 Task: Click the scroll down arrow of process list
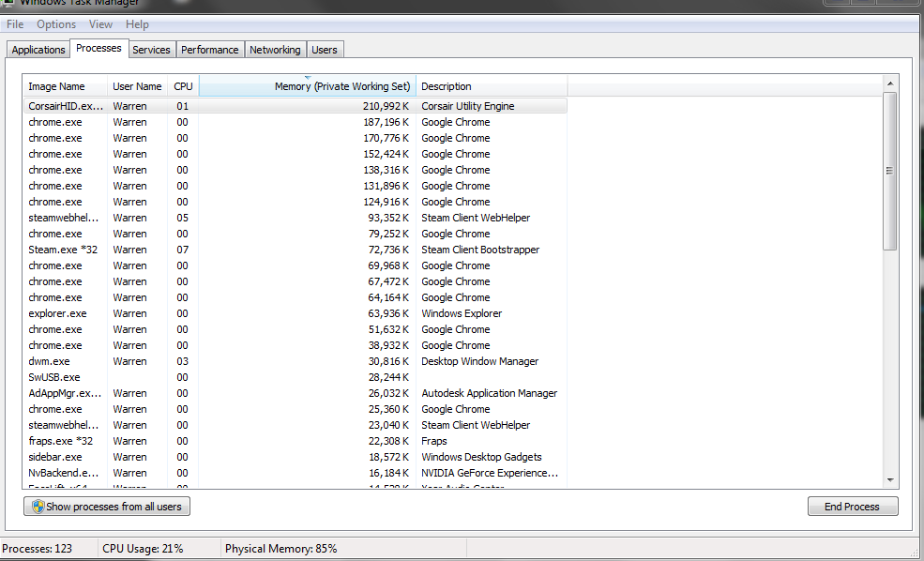click(890, 480)
